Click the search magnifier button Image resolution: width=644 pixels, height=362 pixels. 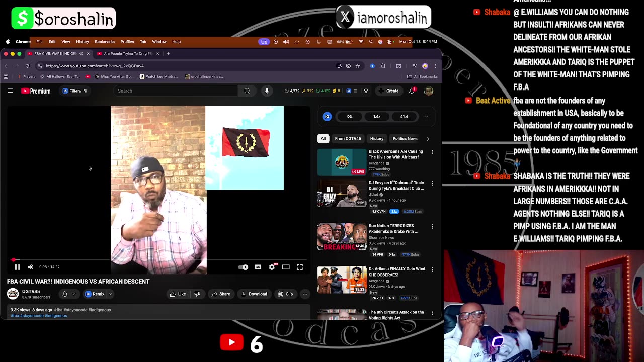[247, 91]
